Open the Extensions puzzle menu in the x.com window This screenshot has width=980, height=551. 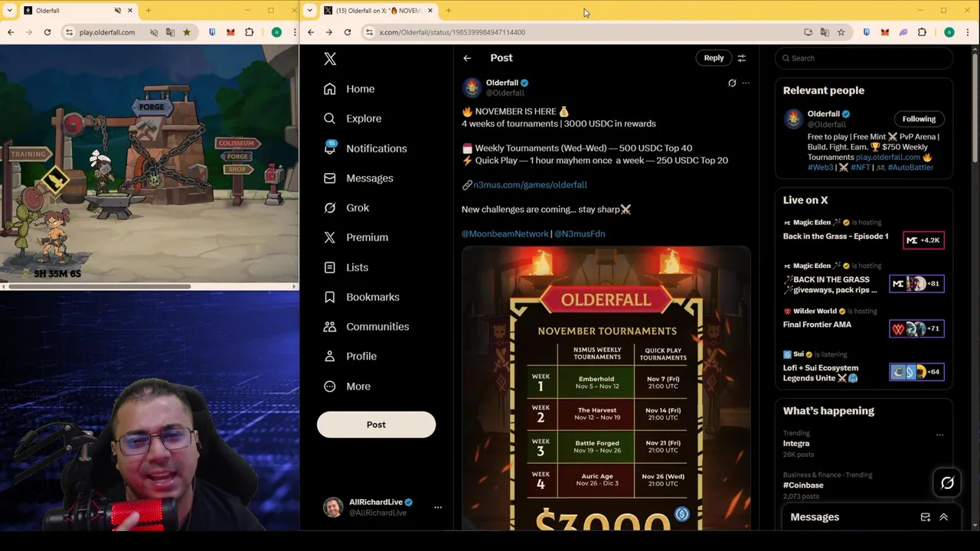(922, 32)
